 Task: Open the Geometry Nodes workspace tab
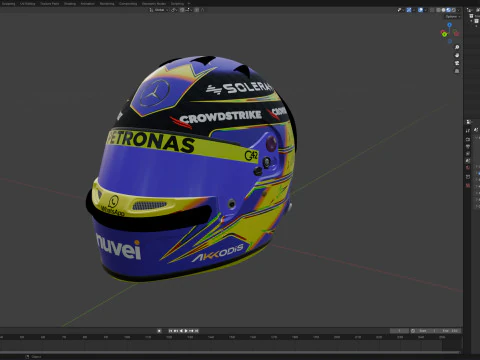pyautogui.click(x=154, y=4)
